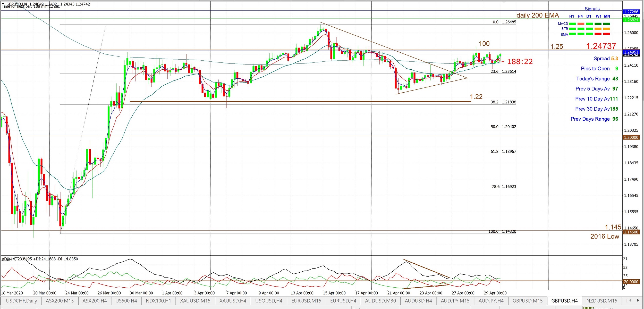Screen dimensions: 644x309
Task: Click the 'Spread 5.3' readout
Action: (606, 59)
